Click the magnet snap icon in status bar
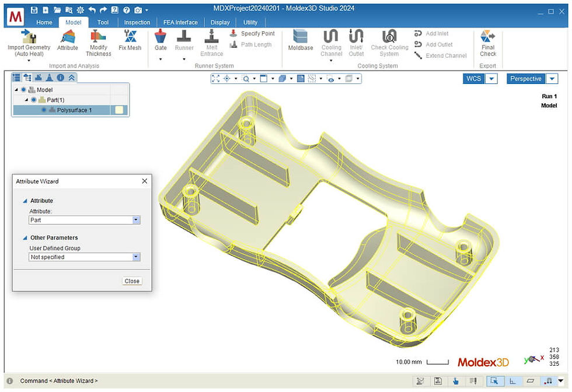 point(548,381)
